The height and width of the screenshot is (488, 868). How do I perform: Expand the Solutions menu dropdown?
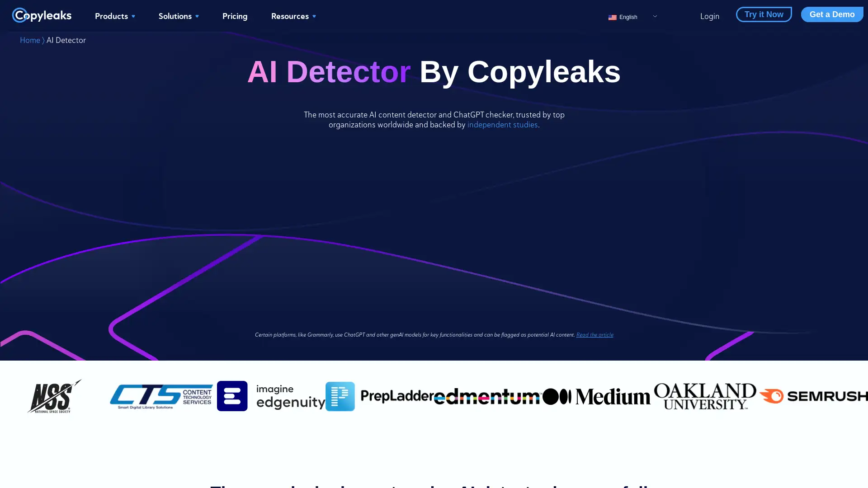(x=178, y=15)
